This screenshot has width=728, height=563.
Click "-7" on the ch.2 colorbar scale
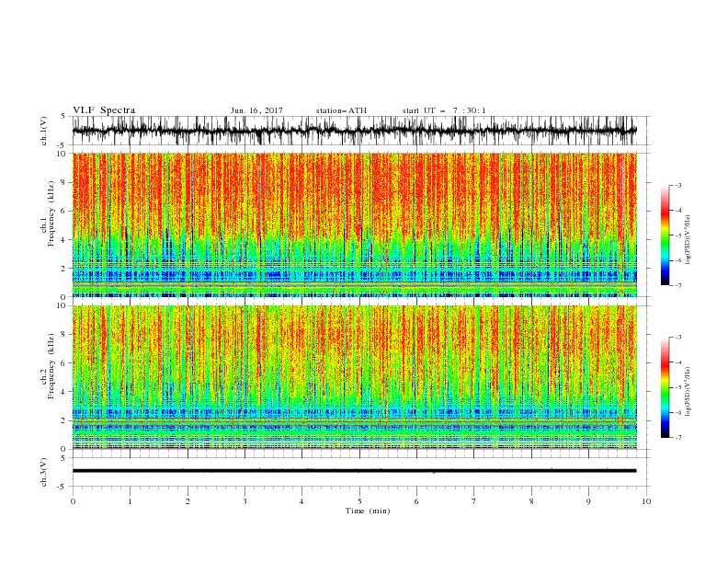coord(677,437)
